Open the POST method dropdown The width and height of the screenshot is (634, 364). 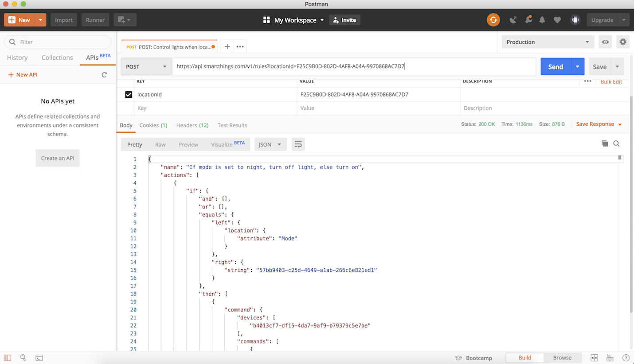146,66
